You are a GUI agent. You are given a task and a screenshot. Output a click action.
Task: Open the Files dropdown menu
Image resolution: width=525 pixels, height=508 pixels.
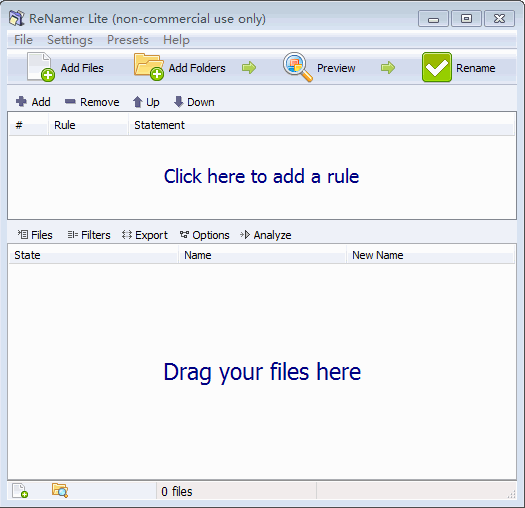click(35, 235)
